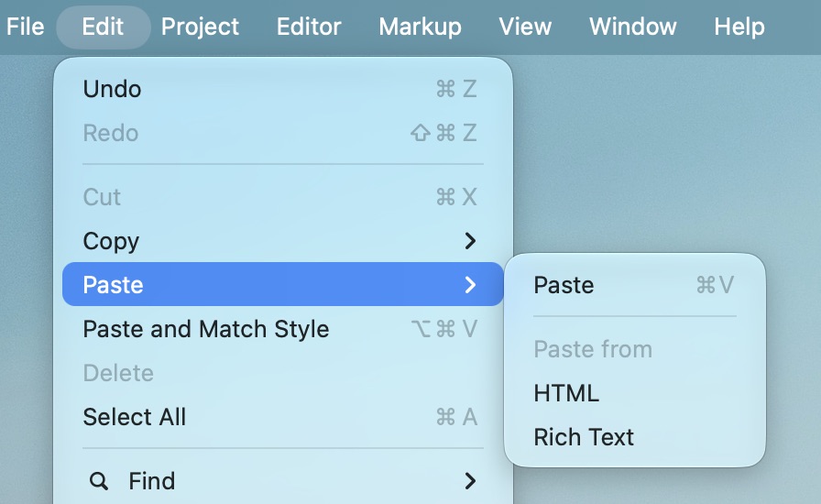
Task: Click the magnifying glass Find icon
Action: click(98, 480)
